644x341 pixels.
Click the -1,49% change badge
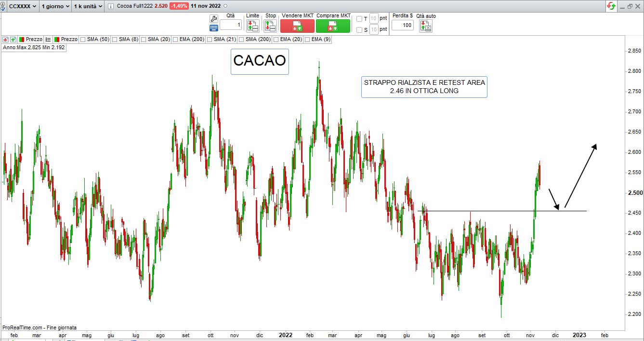coord(179,6)
